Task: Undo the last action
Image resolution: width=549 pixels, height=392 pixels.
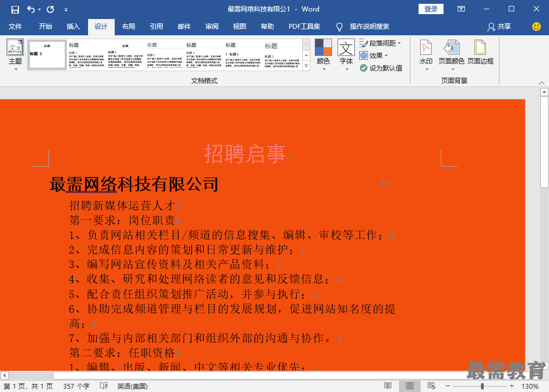Action: (x=31, y=9)
